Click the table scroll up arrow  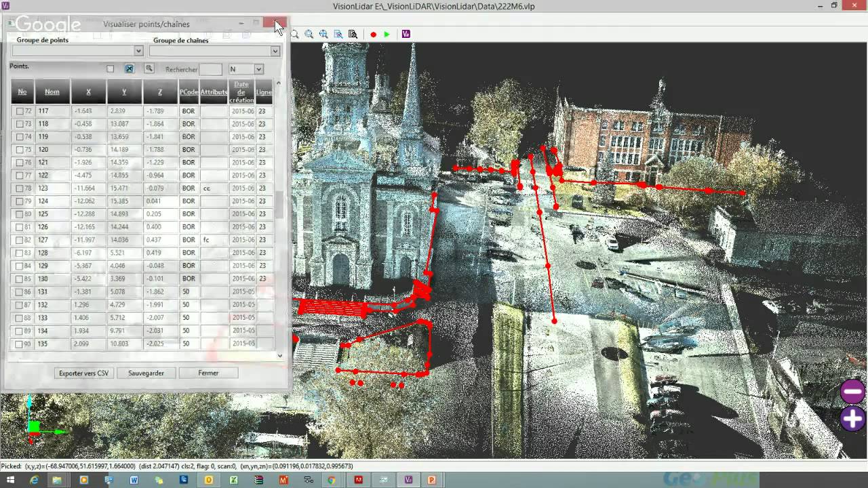coord(278,83)
